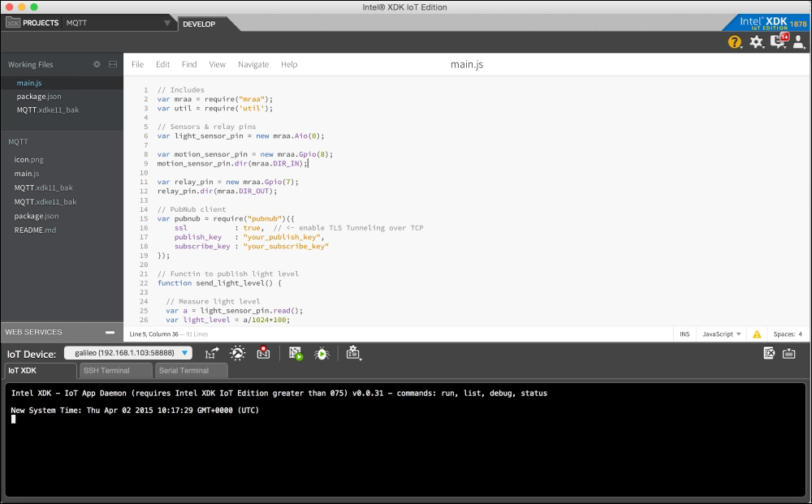Viewport: 812px width, 504px height.
Task: Open MQTT.xdke11_bak in the MQTT project tree
Action: [x=45, y=202]
